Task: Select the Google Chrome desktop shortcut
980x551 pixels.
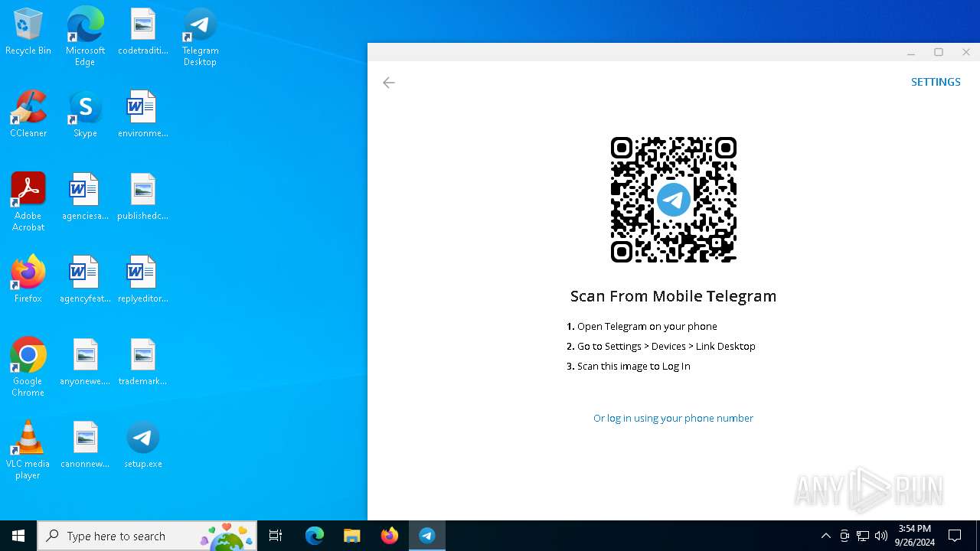Action: pyautogui.click(x=28, y=367)
